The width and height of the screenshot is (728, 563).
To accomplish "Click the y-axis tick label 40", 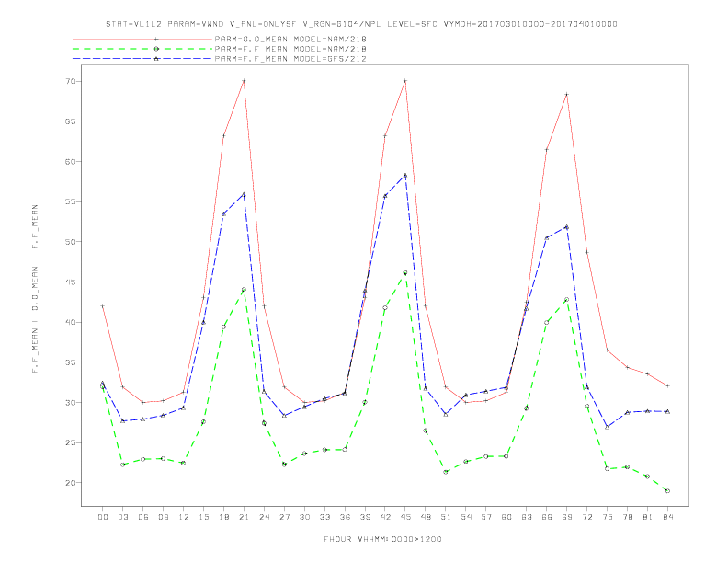I will tap(71, 322).
